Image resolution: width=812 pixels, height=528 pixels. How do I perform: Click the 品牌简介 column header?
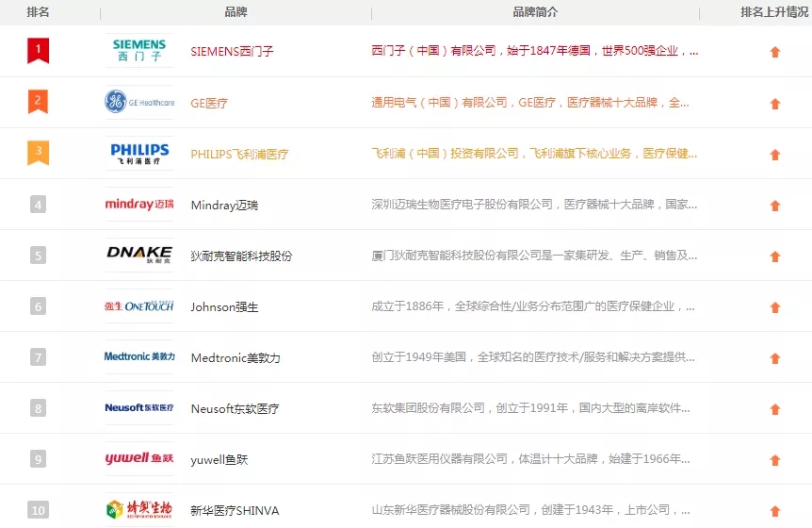point(534,12)
